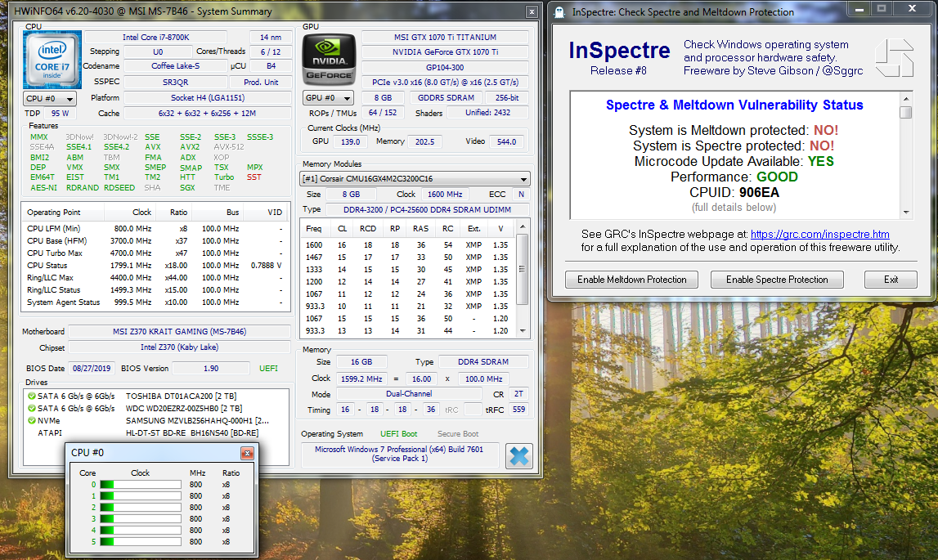The image size is (938, 560).
Task: Close the CPU #0 clock popup
Action: pyautogui.click(x=247, y=453)
